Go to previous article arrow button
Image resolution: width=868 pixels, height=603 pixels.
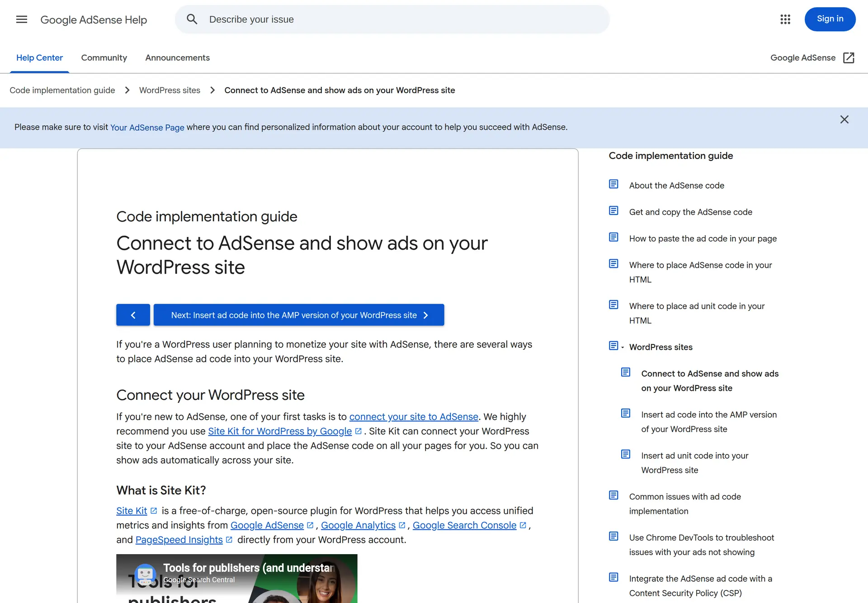coord(133,315)
